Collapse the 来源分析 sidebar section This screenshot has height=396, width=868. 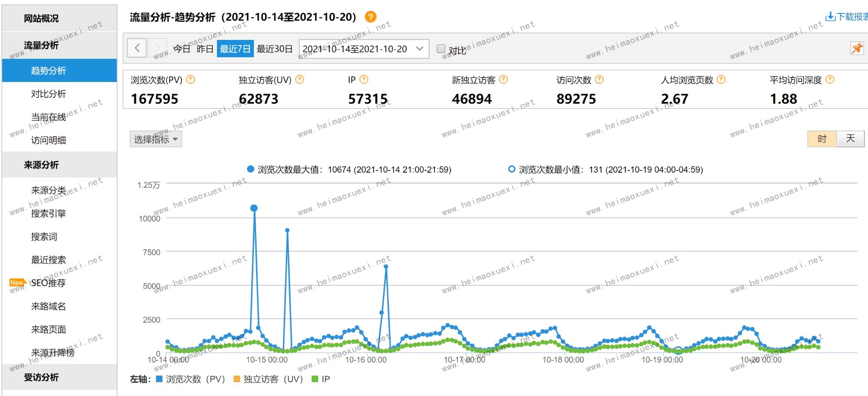click(41, 165)
